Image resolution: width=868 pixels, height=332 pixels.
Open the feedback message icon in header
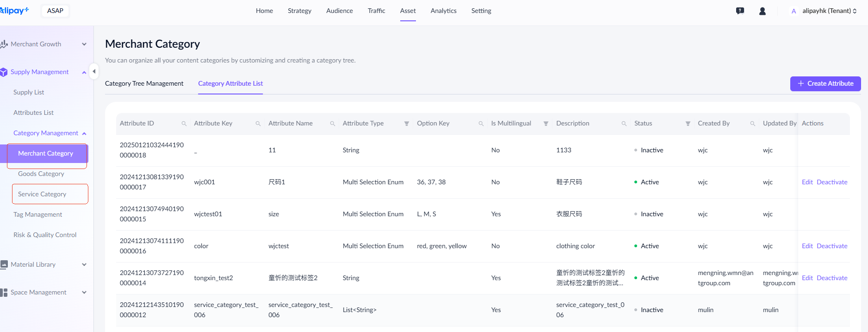740,11
